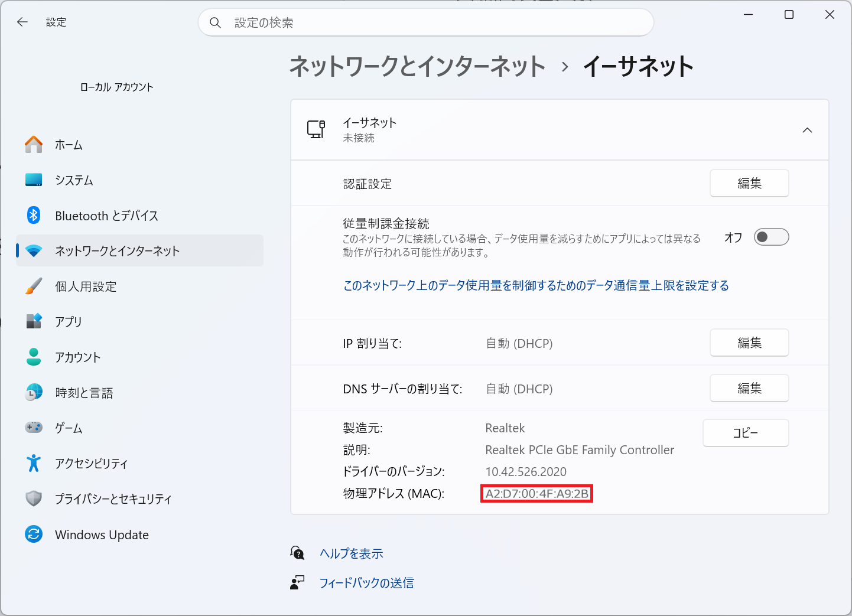Open the データ通信量上限を設定する link
The height and width of the screenshot is (616, 852).
pyautogui.click(x=536, y=285)
